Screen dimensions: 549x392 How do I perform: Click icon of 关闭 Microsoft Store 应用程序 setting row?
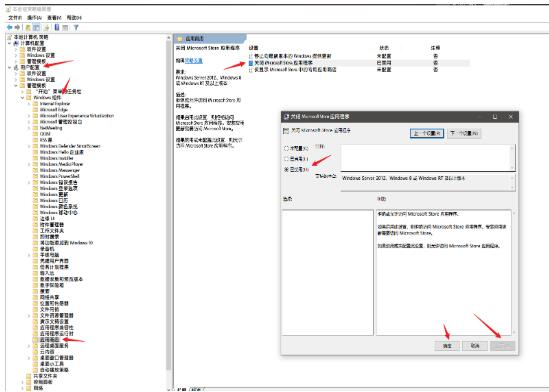251,63
